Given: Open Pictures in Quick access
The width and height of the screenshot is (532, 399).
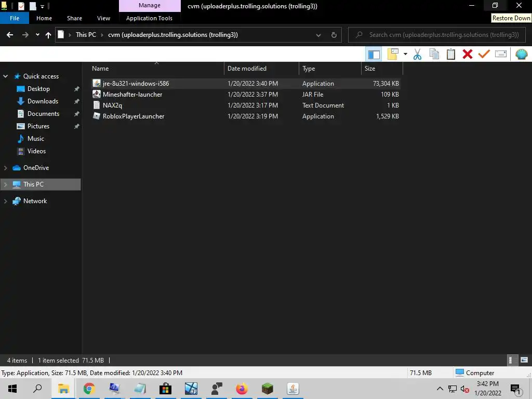Looking at the screenshot, I should [x=38, y=126].
